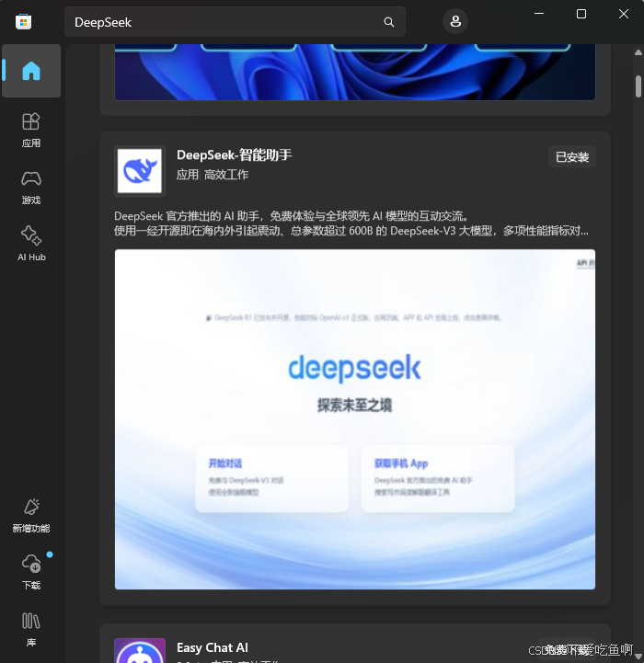The image size is (644, 663).
Task: Open the AI Hub section
Action: 31,244
